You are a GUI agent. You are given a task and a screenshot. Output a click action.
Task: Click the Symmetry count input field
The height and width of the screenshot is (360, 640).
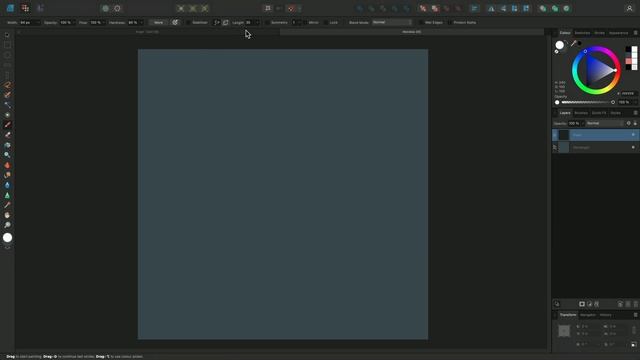pyautogui.click(x=294, y=22)
